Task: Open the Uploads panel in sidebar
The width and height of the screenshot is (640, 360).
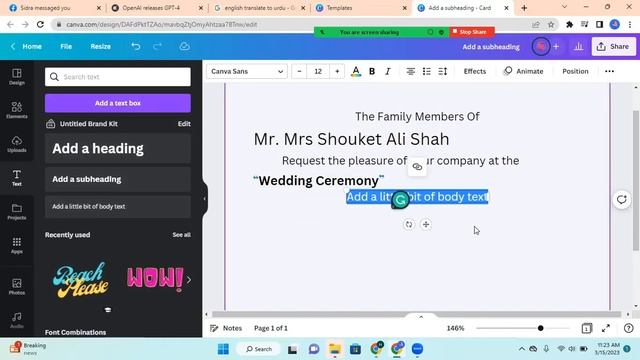Action: [x=17, y=144]
